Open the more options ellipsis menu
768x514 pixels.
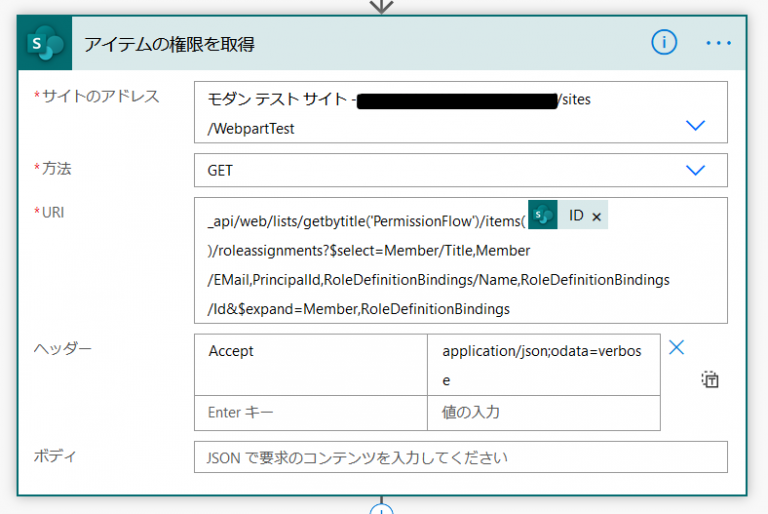[719, 43]
